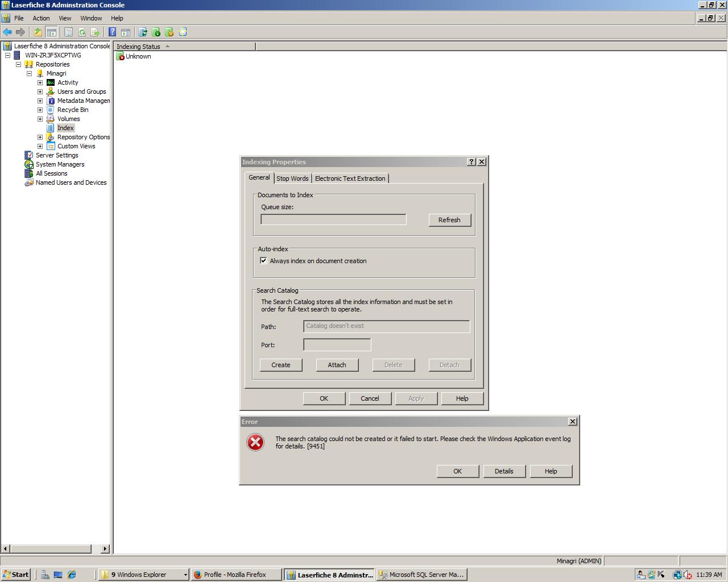Expand the Metadata Management node
728x582 pixels.
click(40, 101)
